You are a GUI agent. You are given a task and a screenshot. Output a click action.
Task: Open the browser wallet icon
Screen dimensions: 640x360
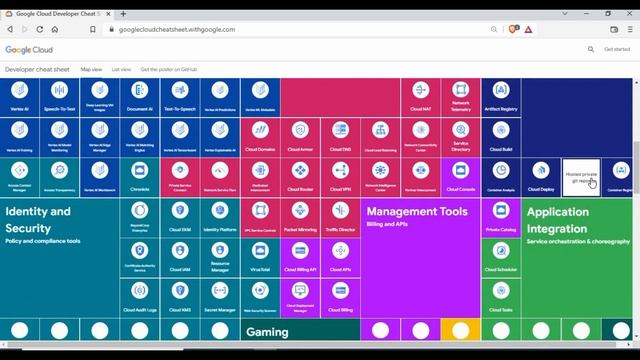[614, 29]
